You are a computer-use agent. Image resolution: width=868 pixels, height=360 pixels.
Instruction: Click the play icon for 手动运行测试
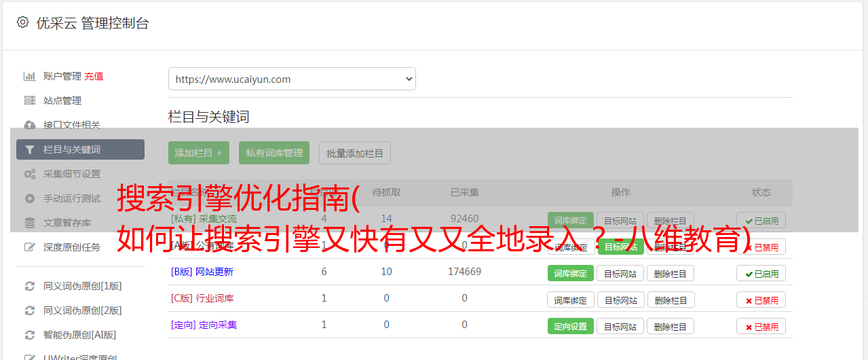pyautogui.click(x=30, y=198)
